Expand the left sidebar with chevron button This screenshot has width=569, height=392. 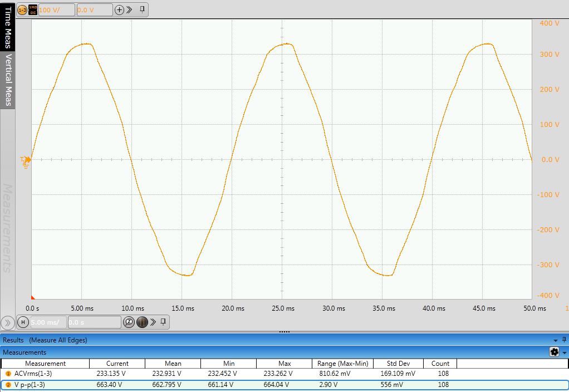coord(8,322)
